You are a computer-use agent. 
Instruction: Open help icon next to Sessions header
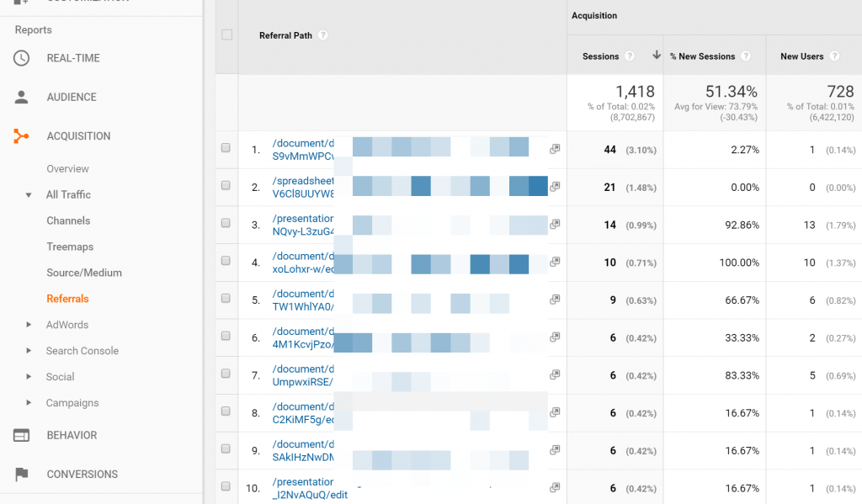pos(630,56)
